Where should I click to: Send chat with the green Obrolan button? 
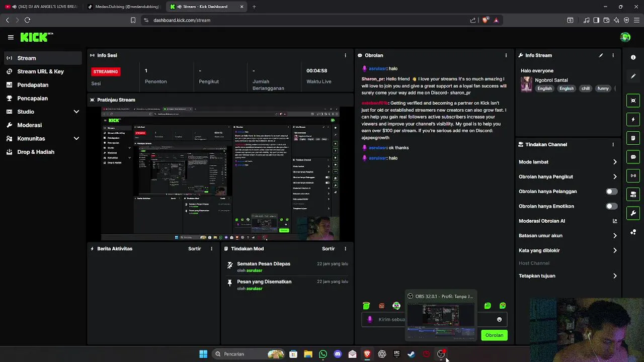pyautogui.click(x=494, y=335)
